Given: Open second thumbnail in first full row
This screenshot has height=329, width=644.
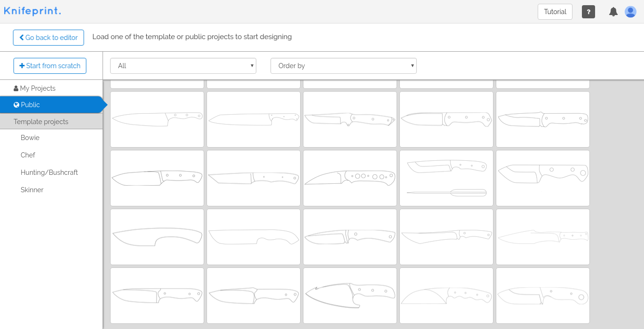Looking at the screenshot, I should [x=254, y=119].
